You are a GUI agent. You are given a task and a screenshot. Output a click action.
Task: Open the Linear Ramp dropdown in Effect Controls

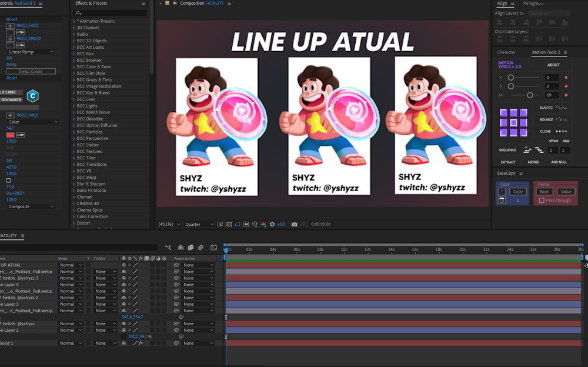coord(31,52)
